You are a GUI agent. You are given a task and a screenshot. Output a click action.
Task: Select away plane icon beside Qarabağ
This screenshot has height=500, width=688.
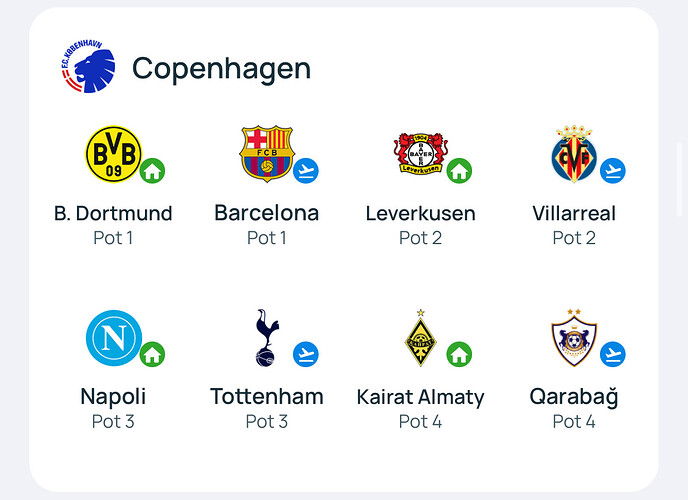pos(613,354)
